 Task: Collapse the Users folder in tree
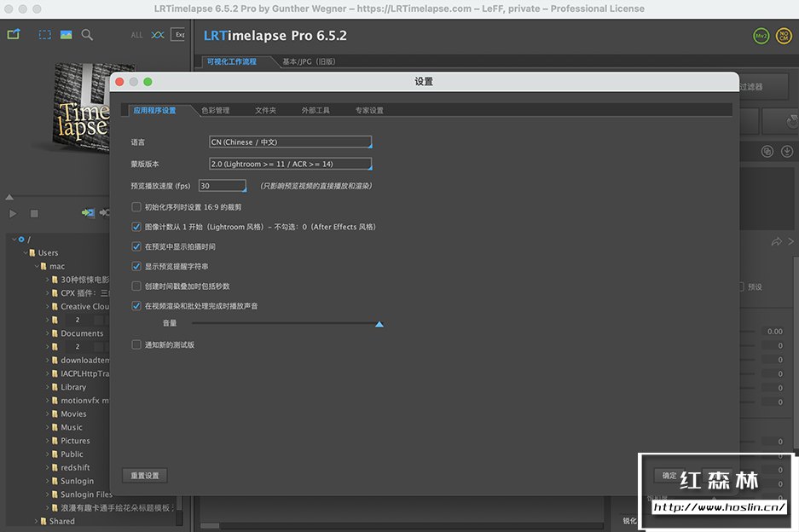tap(25, 252)
